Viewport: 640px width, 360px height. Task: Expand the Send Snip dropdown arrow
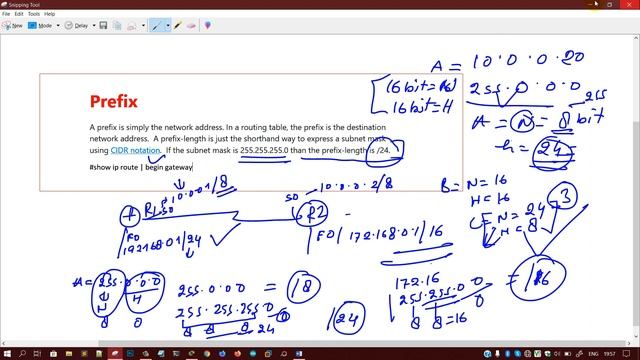[x=143, y=25]
